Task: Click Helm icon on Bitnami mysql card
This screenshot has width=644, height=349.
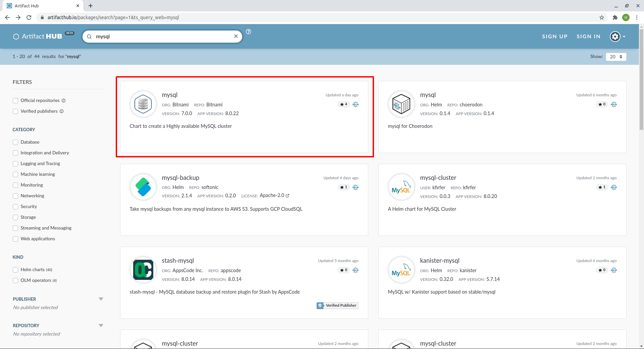Action: point(356,104)
